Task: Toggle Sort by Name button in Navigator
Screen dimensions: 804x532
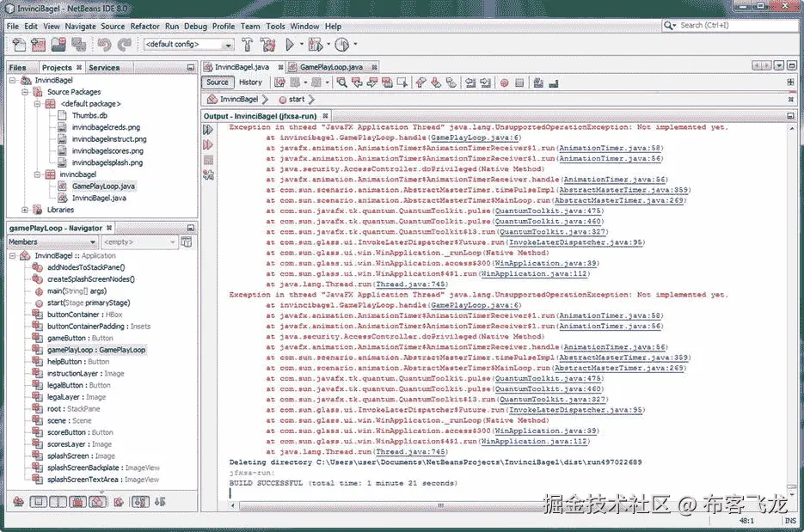Action: coord(140,502)
